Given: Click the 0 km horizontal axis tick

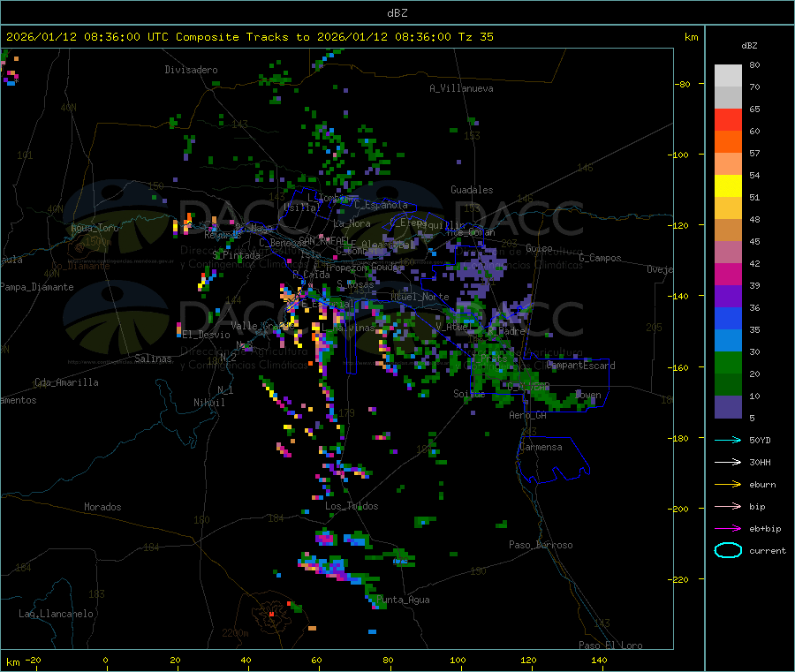Looking at the screenshot, I should point(105,660).
